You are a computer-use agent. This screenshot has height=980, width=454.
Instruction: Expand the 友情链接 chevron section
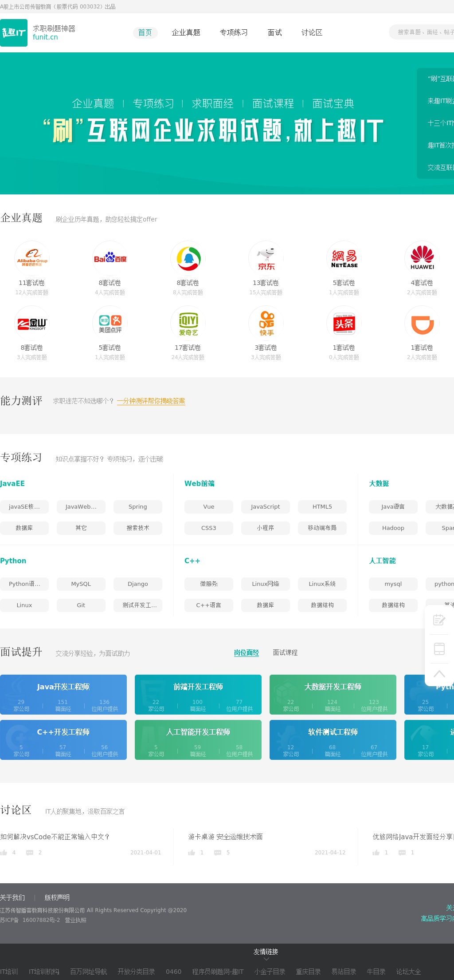(x=266, y=959)
